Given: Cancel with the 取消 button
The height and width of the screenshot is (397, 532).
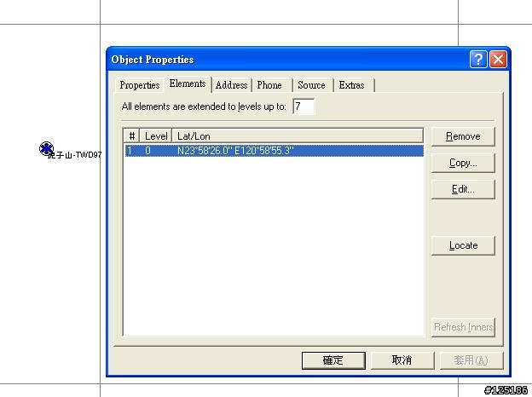Looking at the screenshot, I should tap(402, 360).
